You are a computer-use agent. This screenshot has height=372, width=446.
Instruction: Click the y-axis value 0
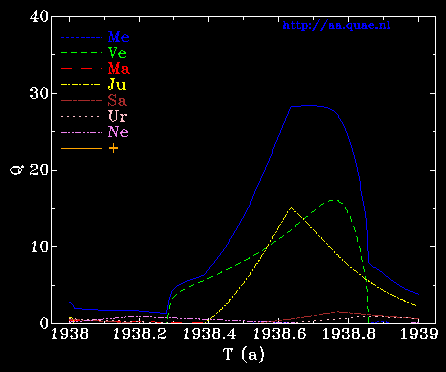click(x=44, y=324)
